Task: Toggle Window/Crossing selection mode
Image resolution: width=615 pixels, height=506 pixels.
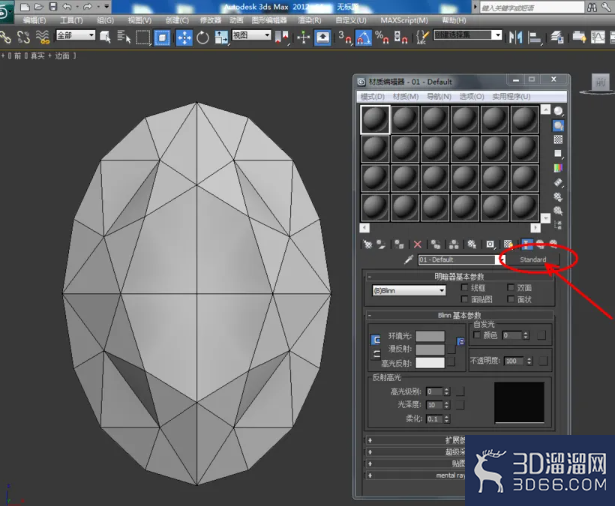Action: (x=162, y=38)
